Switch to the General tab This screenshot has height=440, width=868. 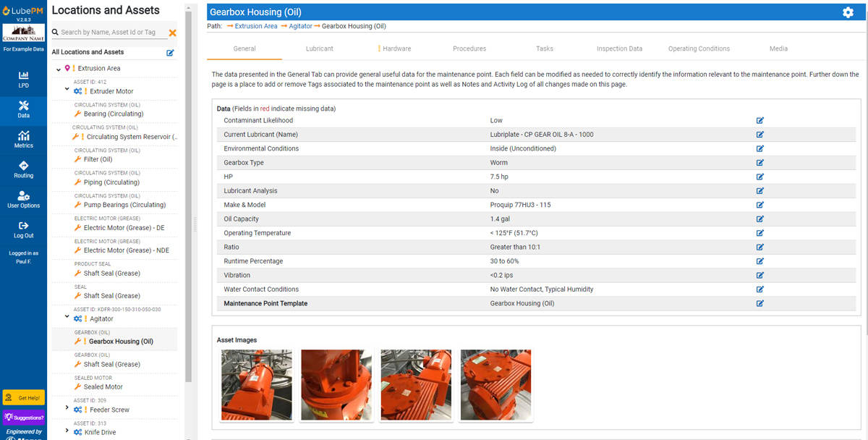[x=244, y=48]
